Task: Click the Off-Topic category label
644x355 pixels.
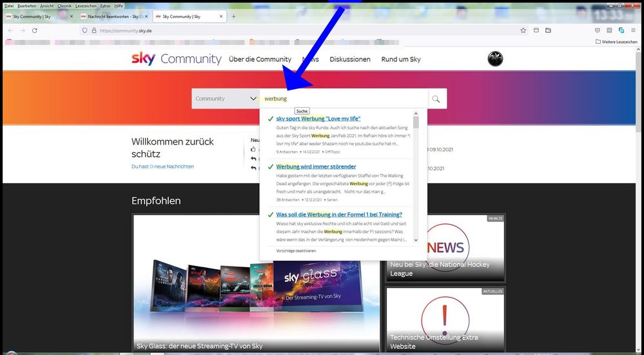Action: point(332,152)
